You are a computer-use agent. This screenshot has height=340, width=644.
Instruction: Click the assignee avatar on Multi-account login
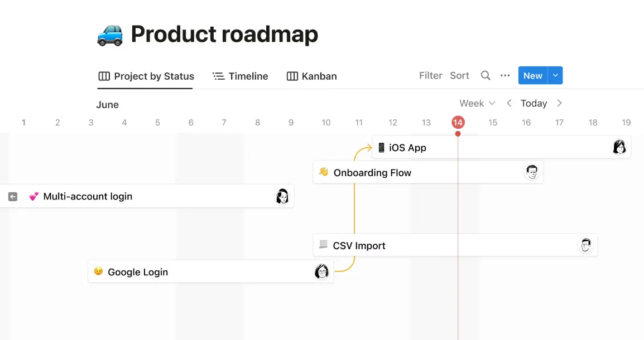tap(283, 196)
